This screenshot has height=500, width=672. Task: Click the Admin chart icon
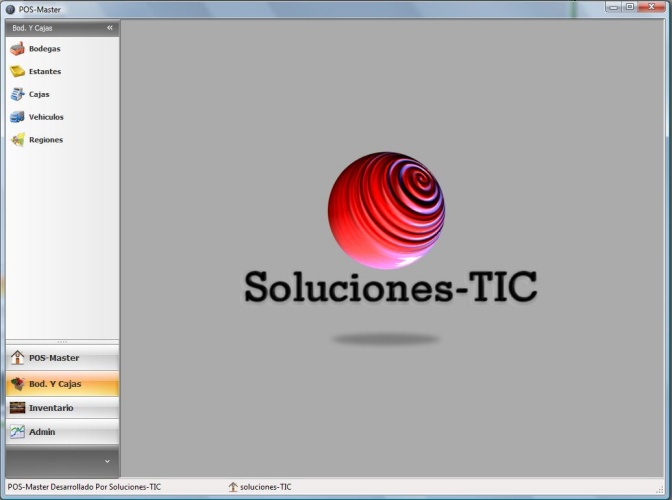click(x=18, y=431)
